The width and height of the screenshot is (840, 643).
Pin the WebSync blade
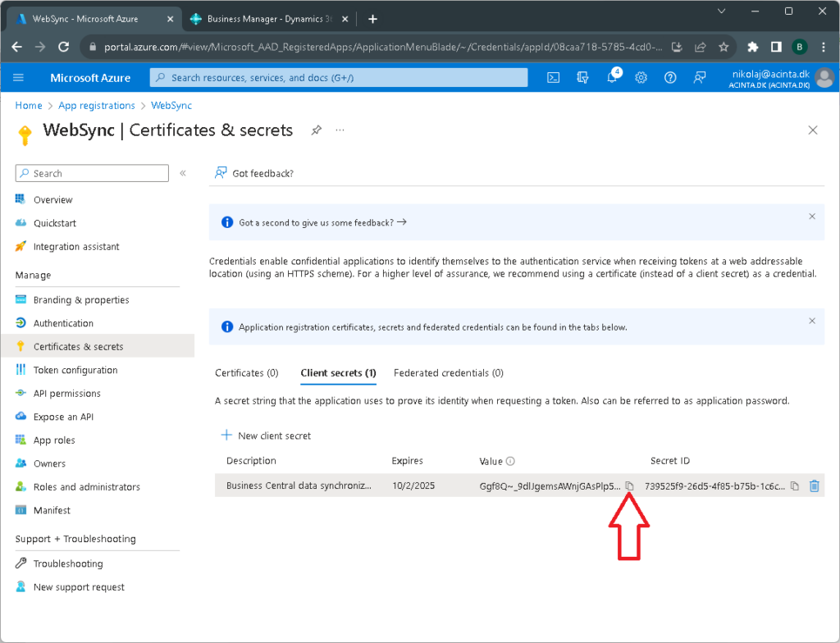pos(316,130)
